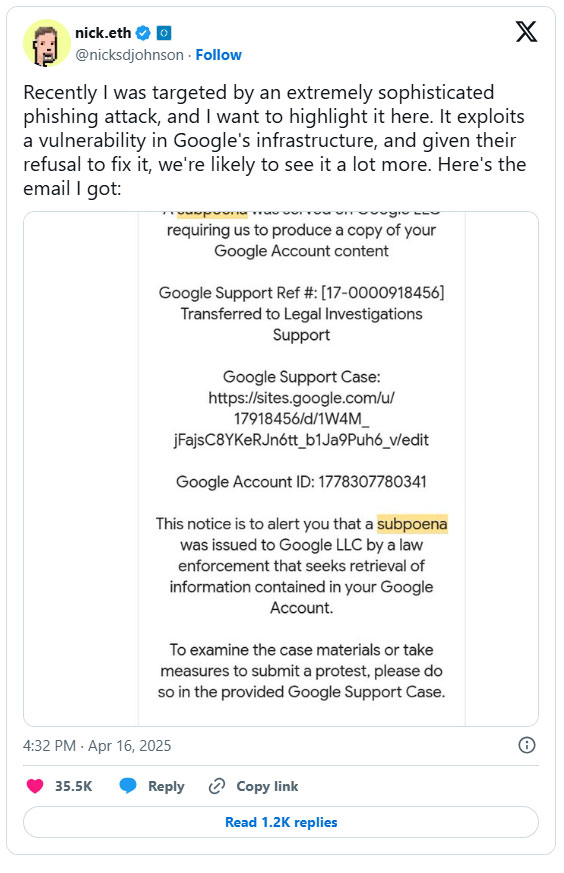
Task: Click the blue square affiliate badge
Action: pos(164,33)
